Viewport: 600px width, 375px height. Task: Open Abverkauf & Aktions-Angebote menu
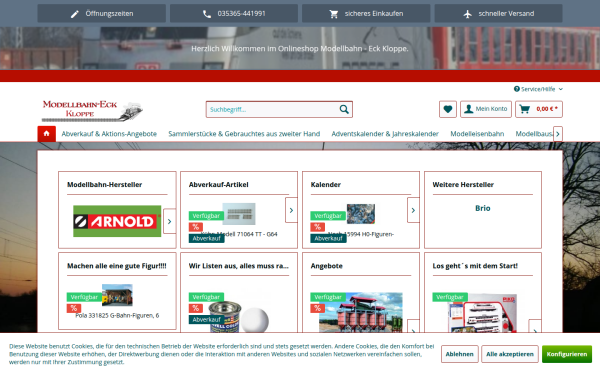[x=109, y=134]
